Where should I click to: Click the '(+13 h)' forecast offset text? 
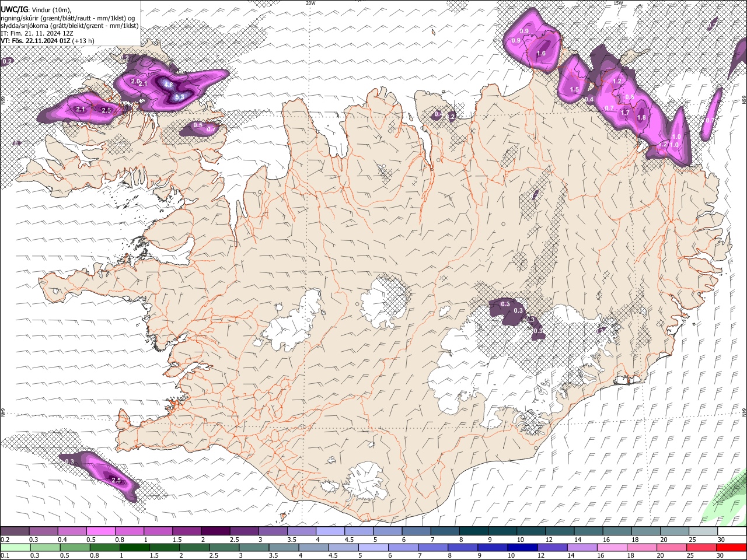point(84,41)
